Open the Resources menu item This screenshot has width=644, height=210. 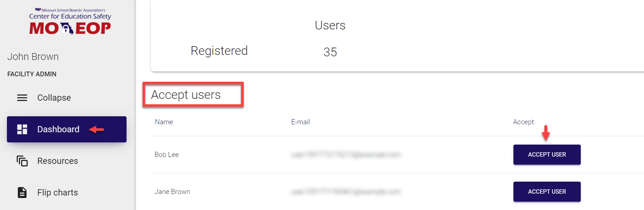pos(57,161)
